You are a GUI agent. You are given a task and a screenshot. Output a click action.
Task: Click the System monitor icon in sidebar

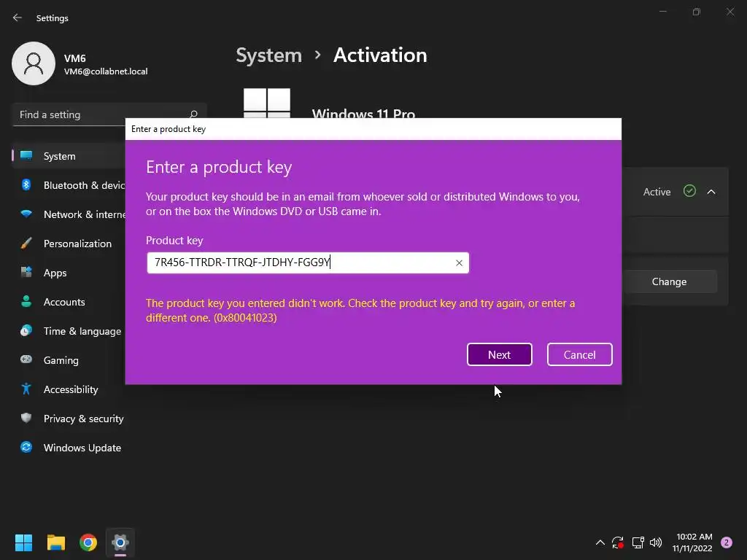click(x=26, y=156)
